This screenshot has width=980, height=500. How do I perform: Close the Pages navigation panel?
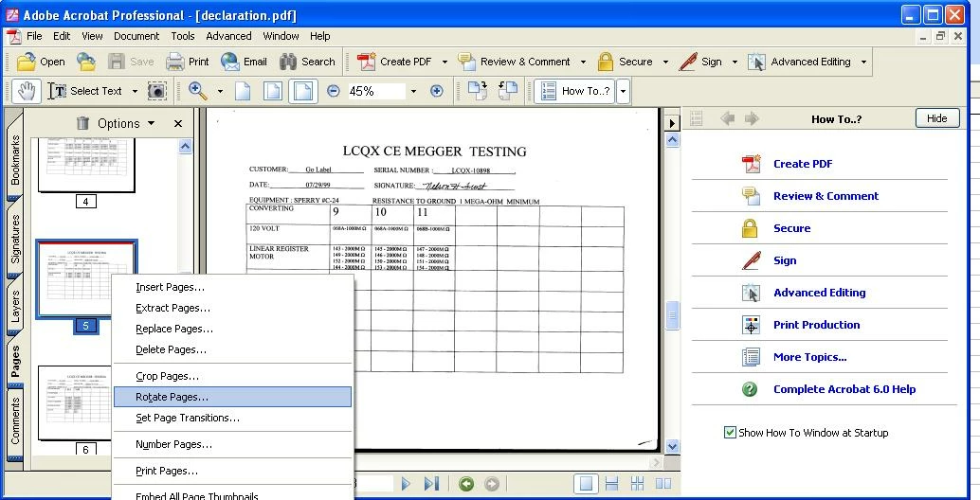point(178,124)
